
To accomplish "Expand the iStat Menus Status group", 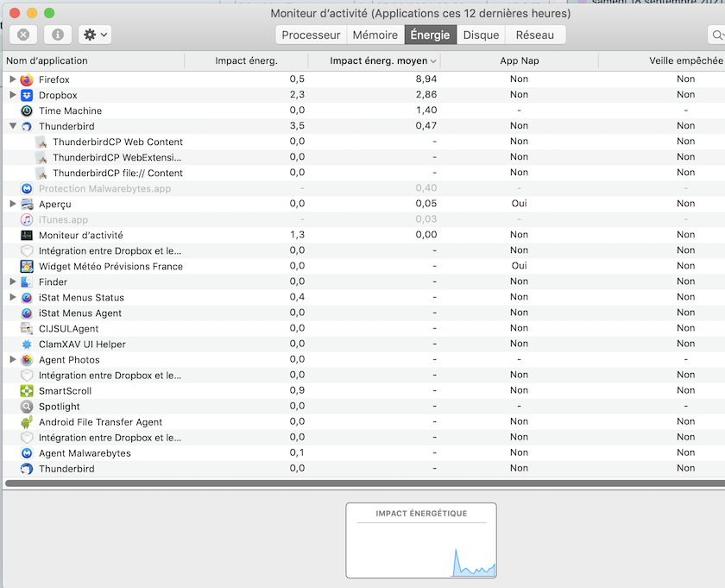I will pos(13,297).
